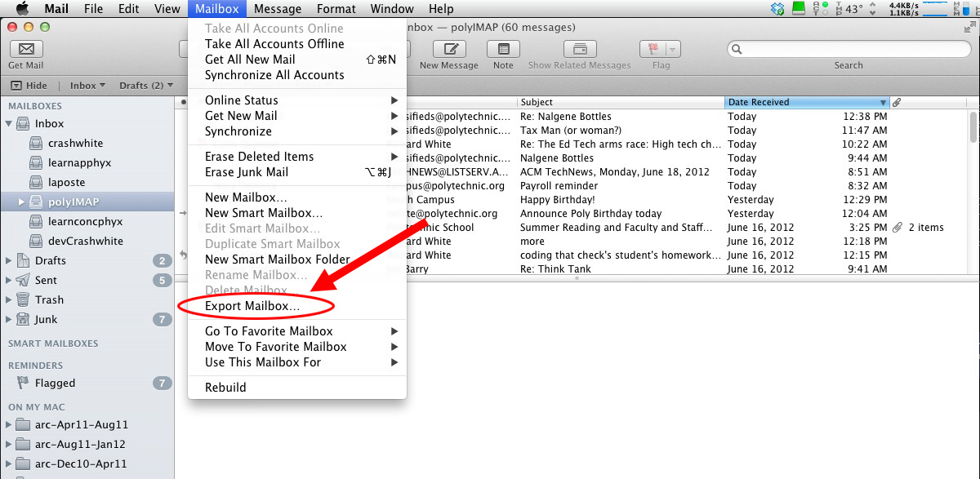Viewport: 980px width, 479px height.
Task: Expand the Junk mailbox disclosure triangle
Action: (x=9, y=319)
